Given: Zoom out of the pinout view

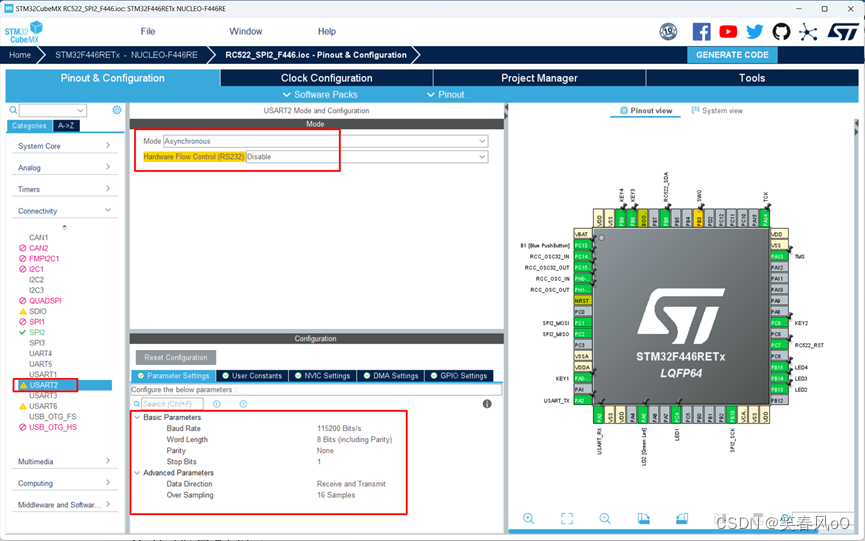Looking at the screenshot, I should click(x=605, y=518).
